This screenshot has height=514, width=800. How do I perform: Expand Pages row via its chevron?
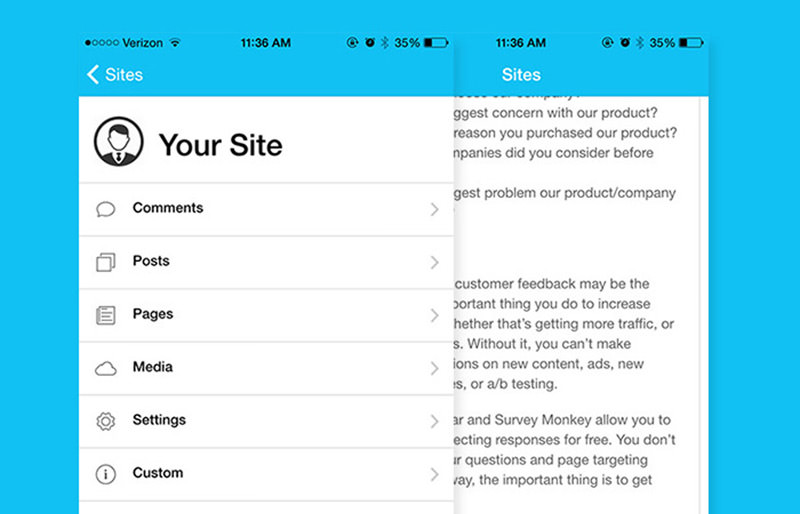pos(434,315)
